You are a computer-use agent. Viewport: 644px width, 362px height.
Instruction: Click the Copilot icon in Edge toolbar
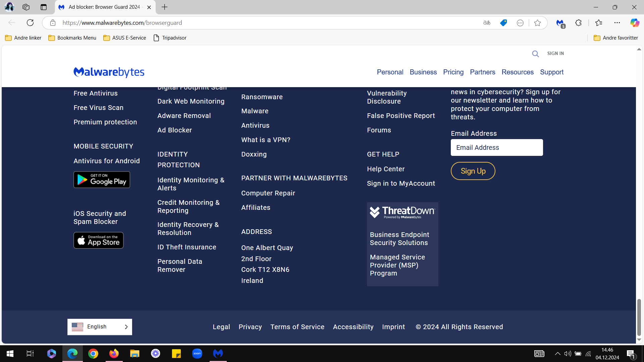point(634,23)
